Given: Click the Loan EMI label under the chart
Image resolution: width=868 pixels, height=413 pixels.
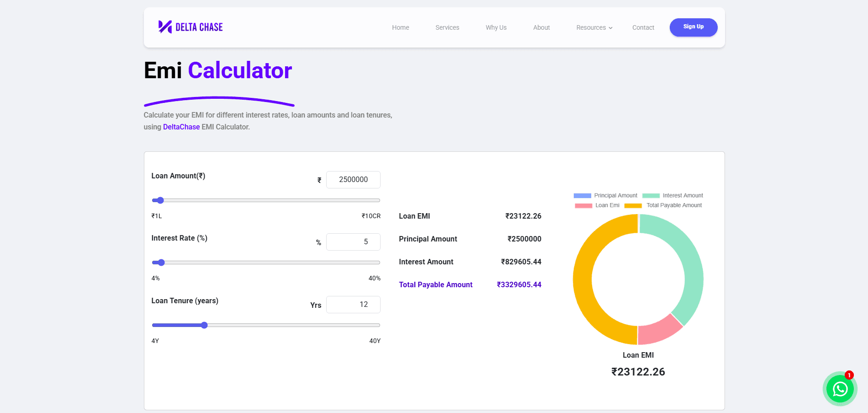Looking at the screenshot, I should point(638,355).
